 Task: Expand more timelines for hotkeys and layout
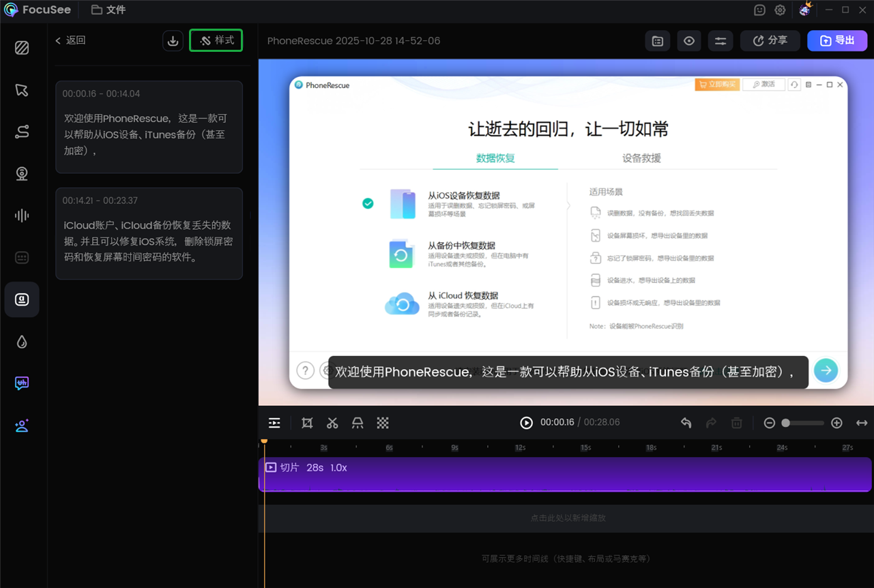coord(567,558)
